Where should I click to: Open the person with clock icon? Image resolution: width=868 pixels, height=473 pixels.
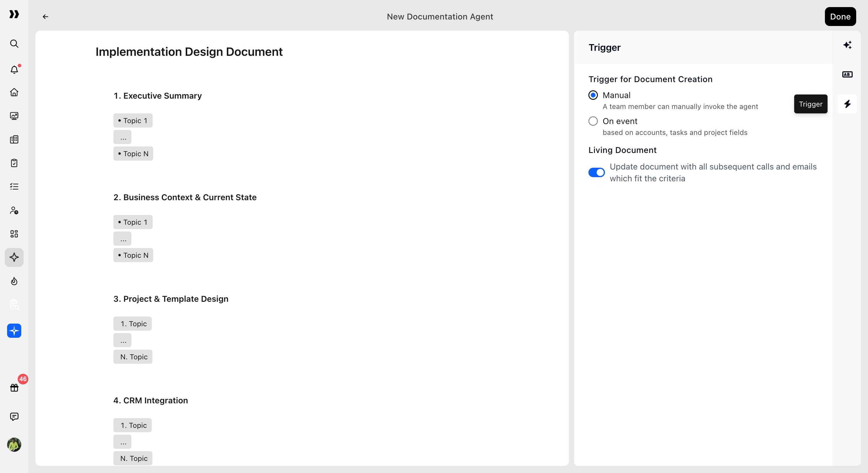click(x=14, y=210)
